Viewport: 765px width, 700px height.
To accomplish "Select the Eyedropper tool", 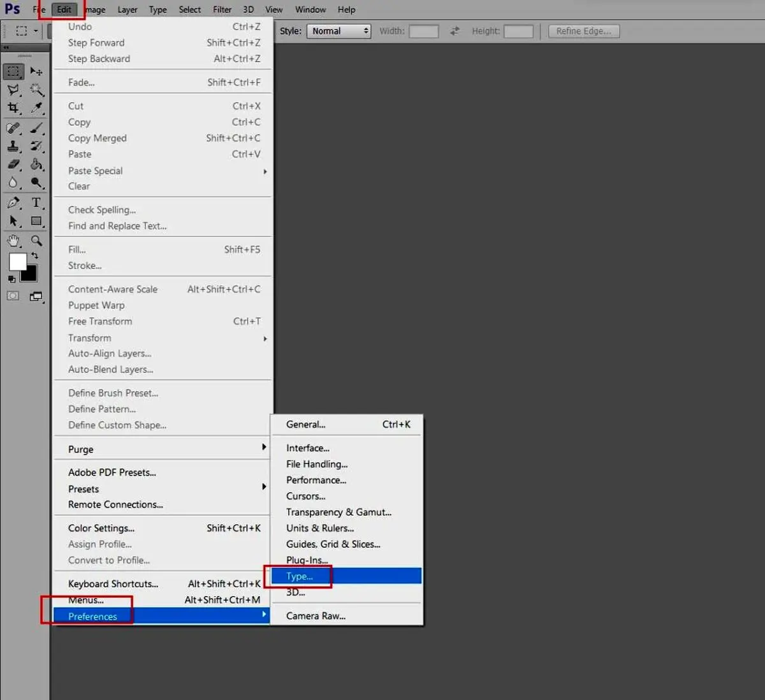I will (37, 108).
